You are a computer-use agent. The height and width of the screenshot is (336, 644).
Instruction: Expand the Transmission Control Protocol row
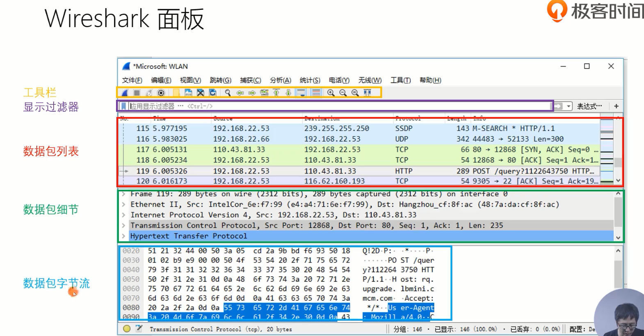click(123, 226)
